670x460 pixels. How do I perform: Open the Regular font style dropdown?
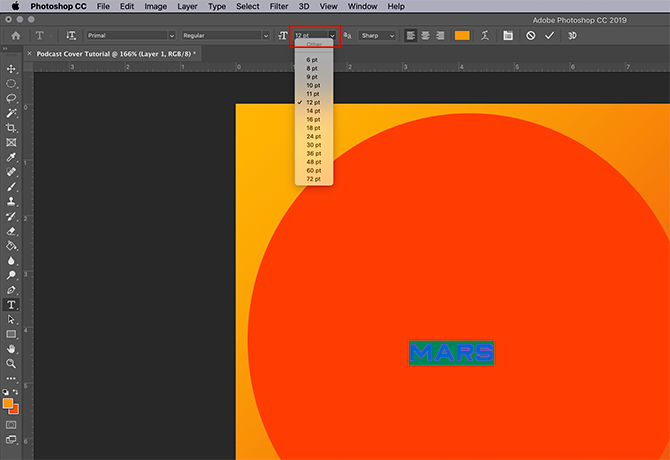pos(224,35)
